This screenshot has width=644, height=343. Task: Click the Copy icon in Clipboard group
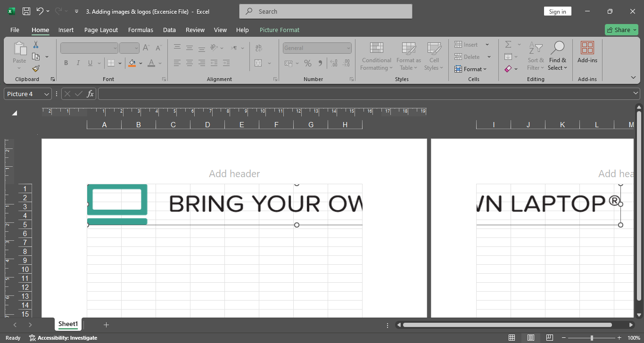[36, 57]
